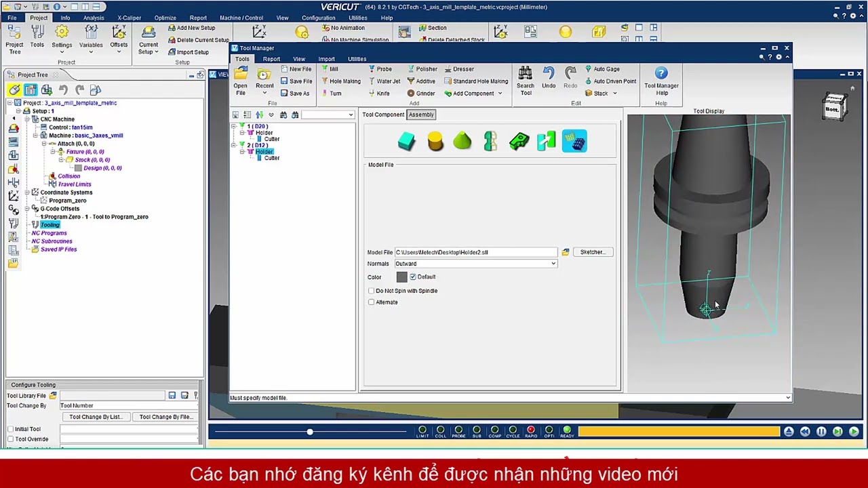Image resolution: width=868 pixels, height=488 pixels.
Task: Select the revolve profile component icon
Action: [490, 141]
